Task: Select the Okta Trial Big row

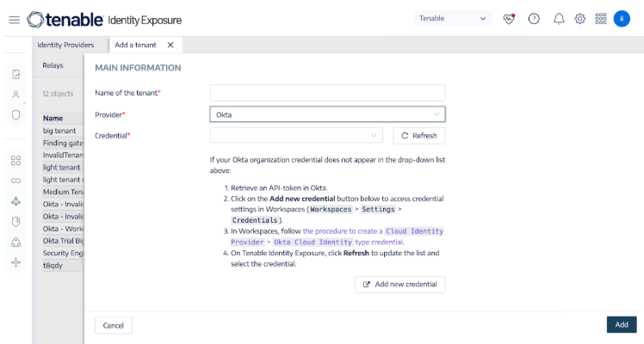Action: [x=63, y=241]
